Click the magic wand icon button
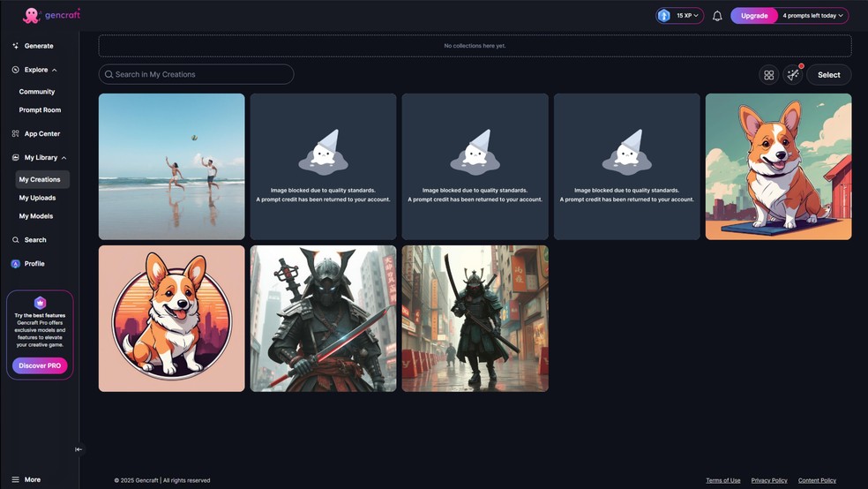Viewport: 868px width, 489px height. (793, 75)
